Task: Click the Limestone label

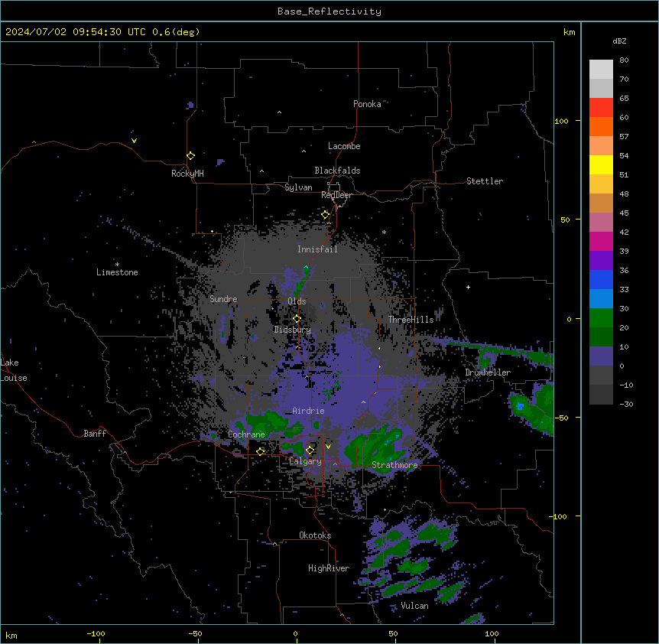Action: coord(117,272)
